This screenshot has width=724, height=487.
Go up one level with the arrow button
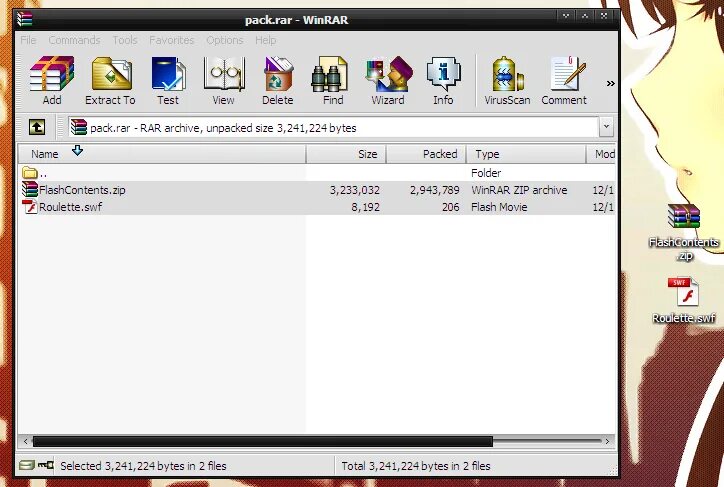click(x=37, y=127)
